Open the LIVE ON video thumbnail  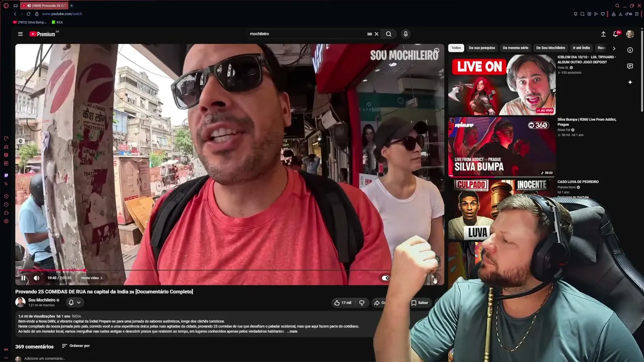(502, 84)
